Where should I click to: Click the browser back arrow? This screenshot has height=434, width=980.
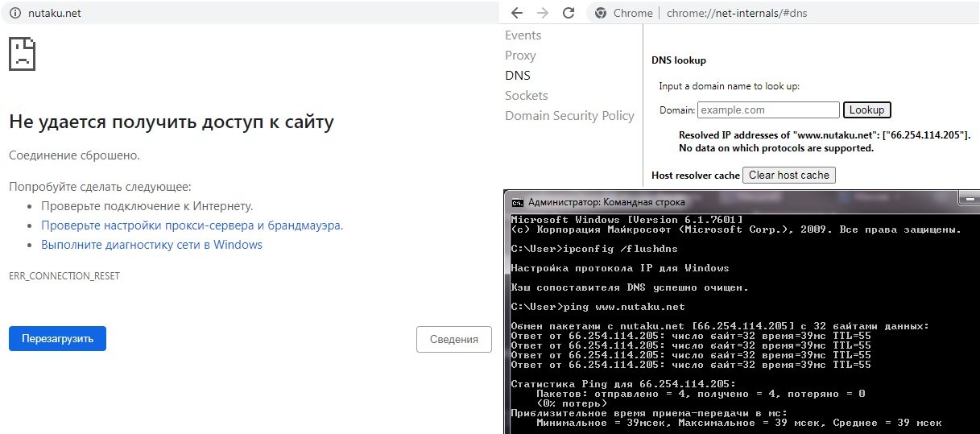click(x=518, y=13)
